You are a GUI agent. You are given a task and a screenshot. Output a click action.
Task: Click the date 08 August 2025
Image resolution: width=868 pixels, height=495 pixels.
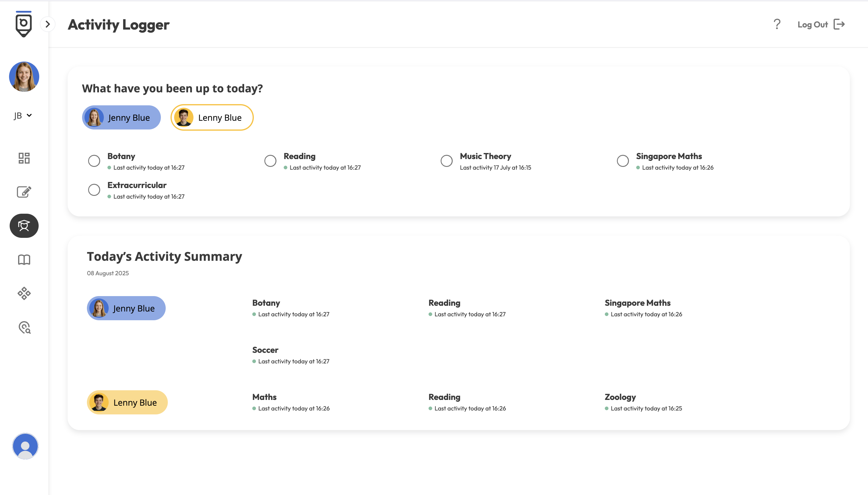[x=108, y=273]
